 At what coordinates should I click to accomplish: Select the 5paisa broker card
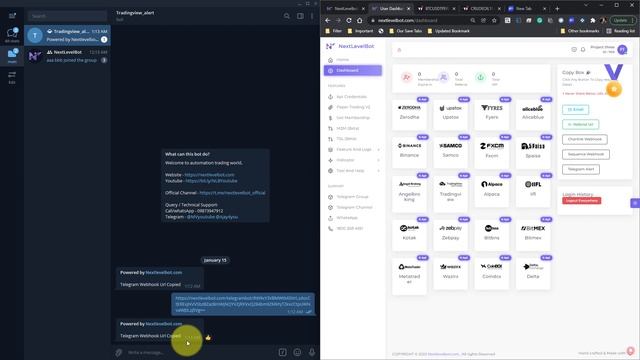pyautogui.click(x=533, y=152)
